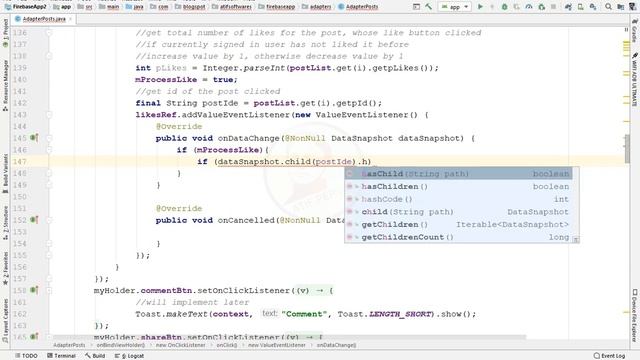Screen dimensions: 640x360
Task: Toggle the Structure tool window
Action: (5, 223)
